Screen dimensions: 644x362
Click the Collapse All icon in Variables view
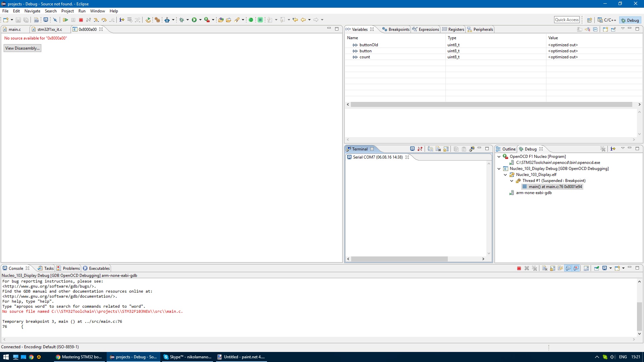pyautogui.click(x=595, y=29)
